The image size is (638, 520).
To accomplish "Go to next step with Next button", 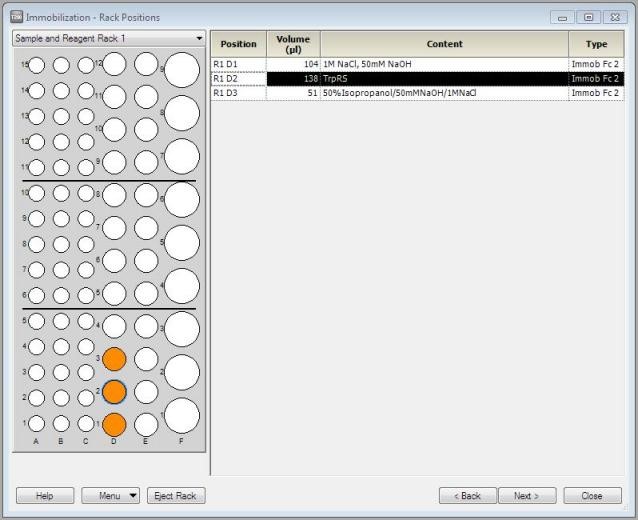I will click(527, 496).
